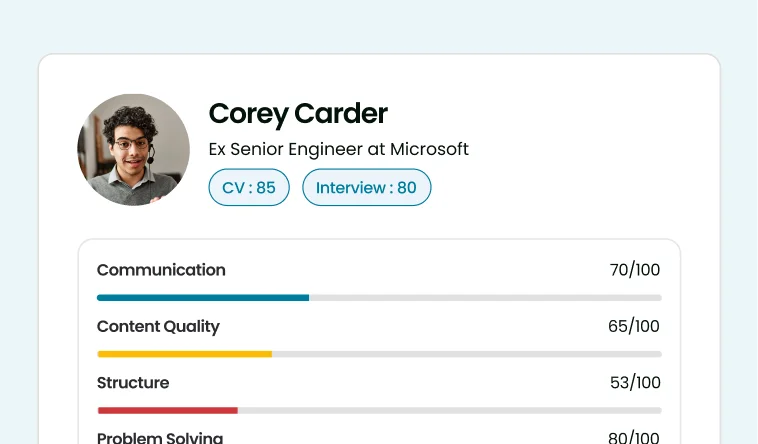The width and height of the screenshot is (758, 444).
Task: Click the 80/100 Problem Solving score
Action: pyautogui.click(x=634, y=437)
